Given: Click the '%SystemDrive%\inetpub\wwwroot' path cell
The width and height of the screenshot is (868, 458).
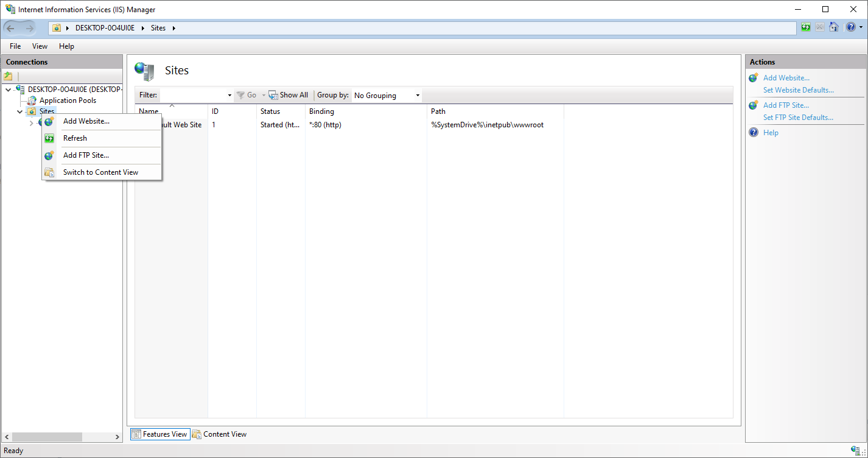Looking at the screenshot, I should tap(487, 125).
